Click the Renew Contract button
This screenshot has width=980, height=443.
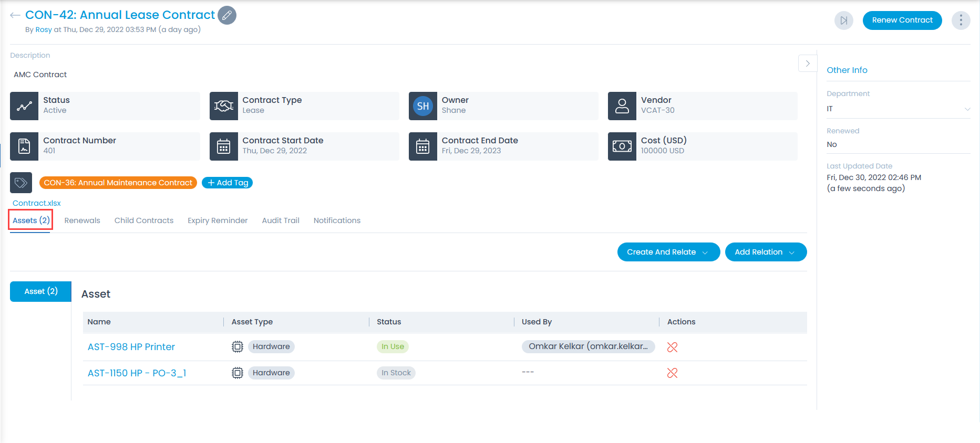pos(902,20)
